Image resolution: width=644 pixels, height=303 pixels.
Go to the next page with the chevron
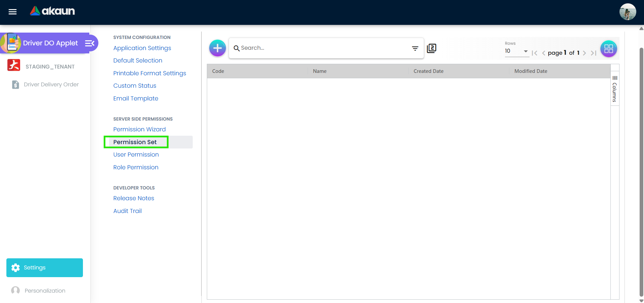tap(585, 53)
